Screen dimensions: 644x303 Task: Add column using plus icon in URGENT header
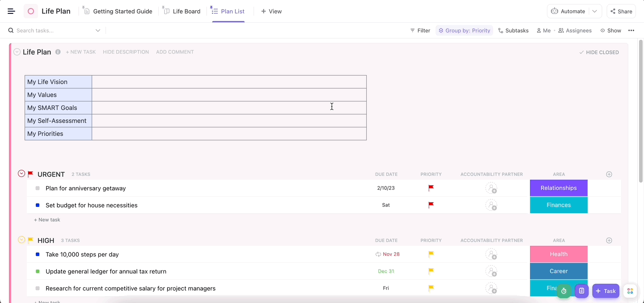coord(609,174)
